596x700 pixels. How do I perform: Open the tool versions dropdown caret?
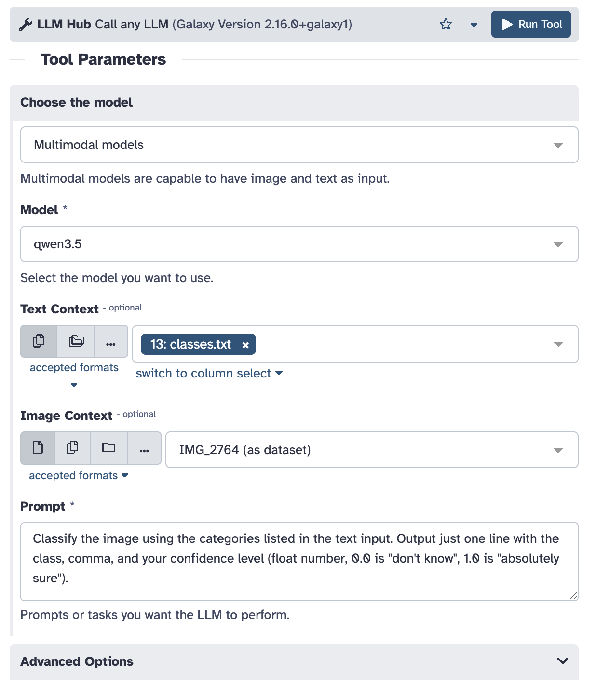coord(474,25)
